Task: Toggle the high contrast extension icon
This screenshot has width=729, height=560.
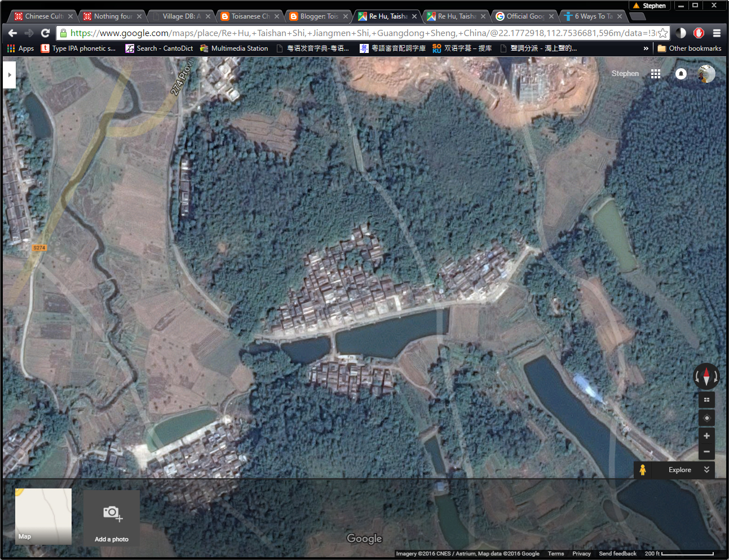Action: click(681, 33)
